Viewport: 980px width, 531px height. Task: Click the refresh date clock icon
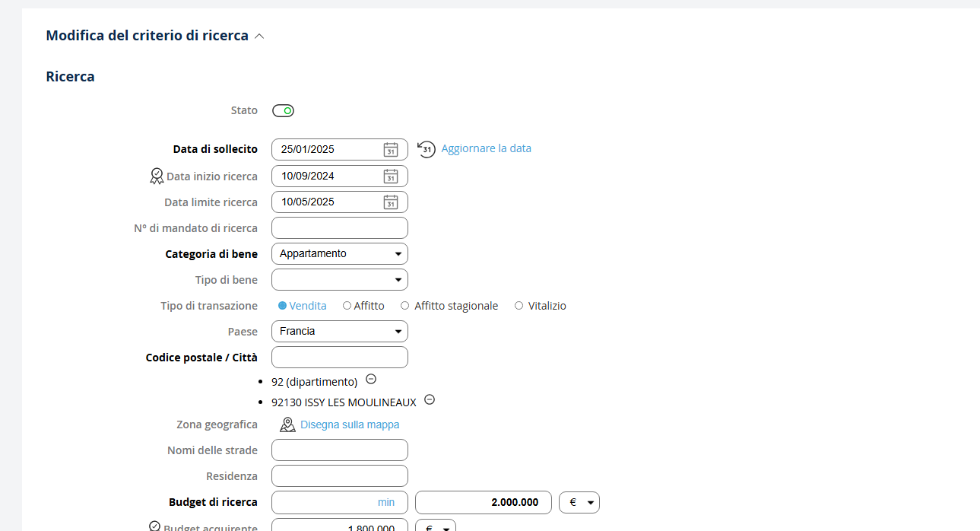pos(427,149)
